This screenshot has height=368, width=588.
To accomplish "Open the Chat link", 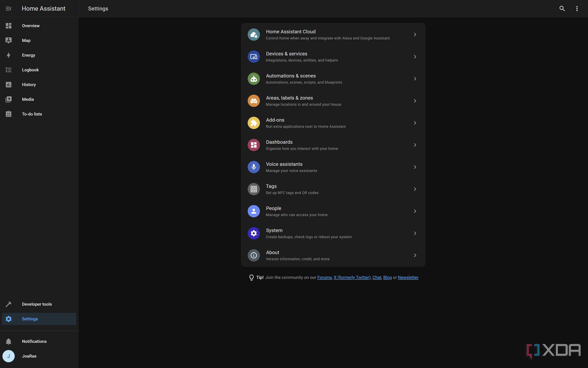I will point(377,277).
